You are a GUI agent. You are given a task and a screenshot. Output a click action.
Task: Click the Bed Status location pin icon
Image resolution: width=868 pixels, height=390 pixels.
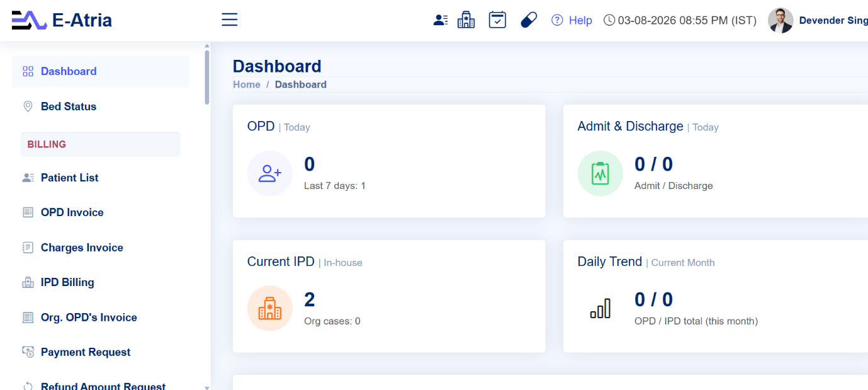pyautogui.click(x=28, y=106)
